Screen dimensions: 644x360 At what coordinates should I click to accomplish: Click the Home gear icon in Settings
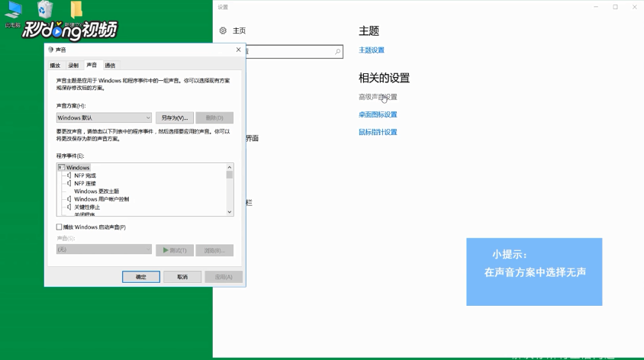point(223,31)
